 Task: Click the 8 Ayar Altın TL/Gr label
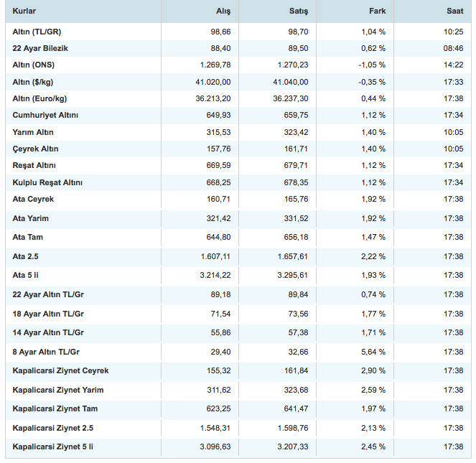click(x=46, y=352)
